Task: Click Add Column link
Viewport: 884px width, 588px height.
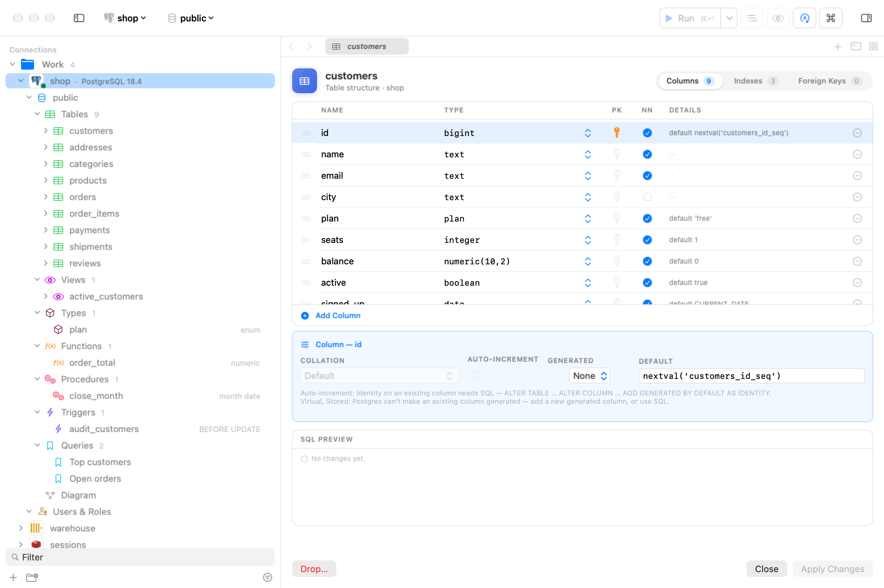Action: coord(330,315)
